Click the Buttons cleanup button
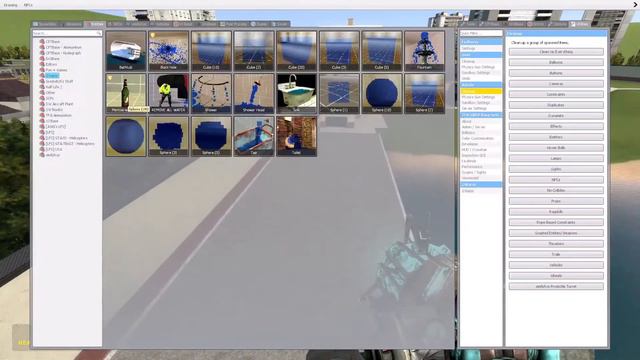640x360 pixels. click(x=556, y=73)
